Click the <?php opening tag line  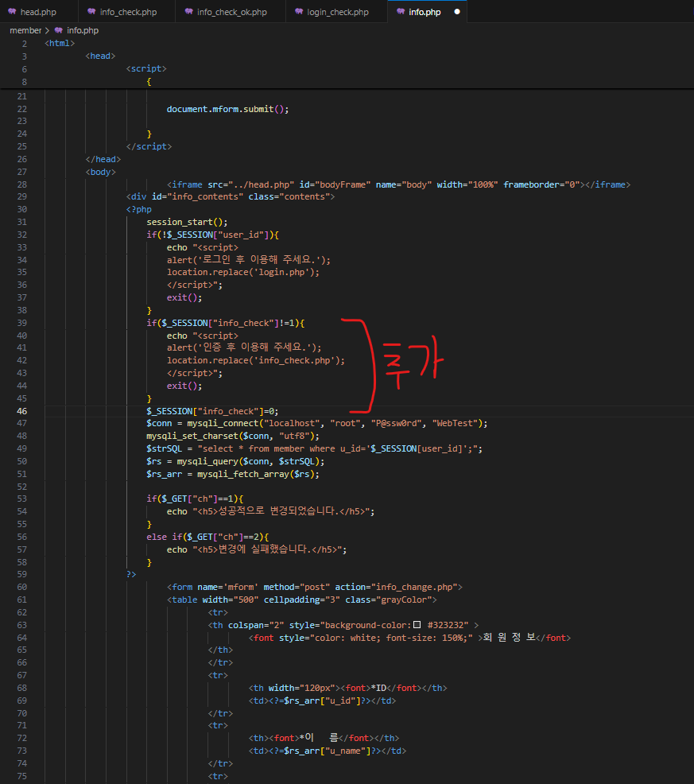tap(138, 209)
